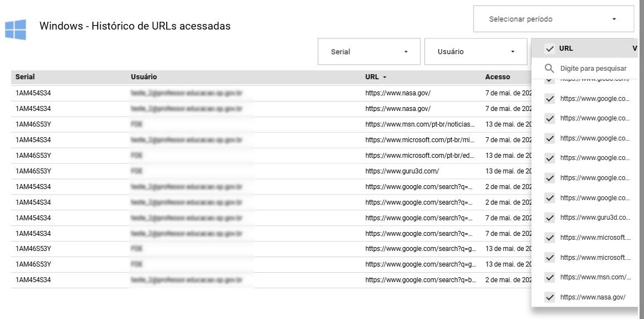Click the magnifier icon in URL filter search

pos(549,68)
